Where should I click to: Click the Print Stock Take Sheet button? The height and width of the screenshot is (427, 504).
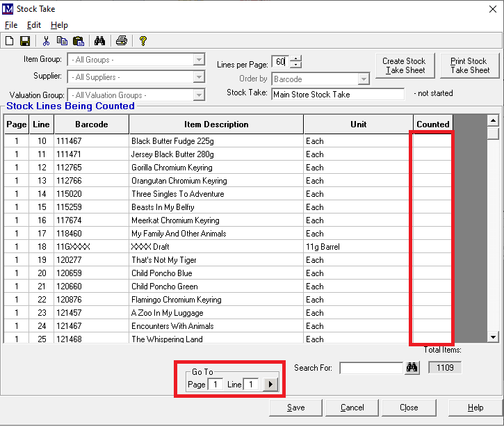(469, 65)
